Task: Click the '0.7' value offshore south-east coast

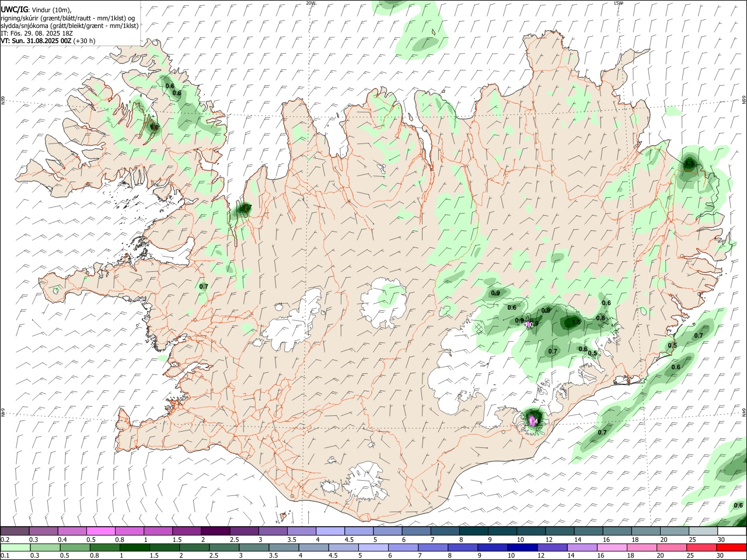Action: 602,432
